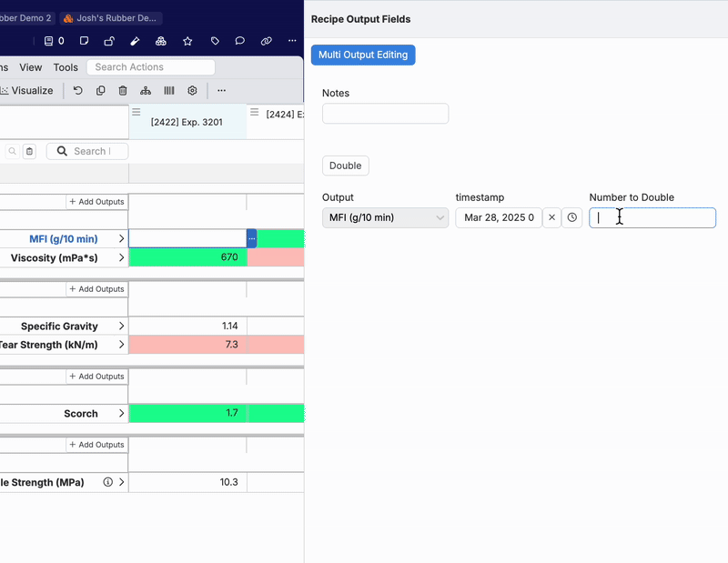This screenshot has height=563, width=728.
Task: Click the timestamp date field
Action: pos(499,217)
